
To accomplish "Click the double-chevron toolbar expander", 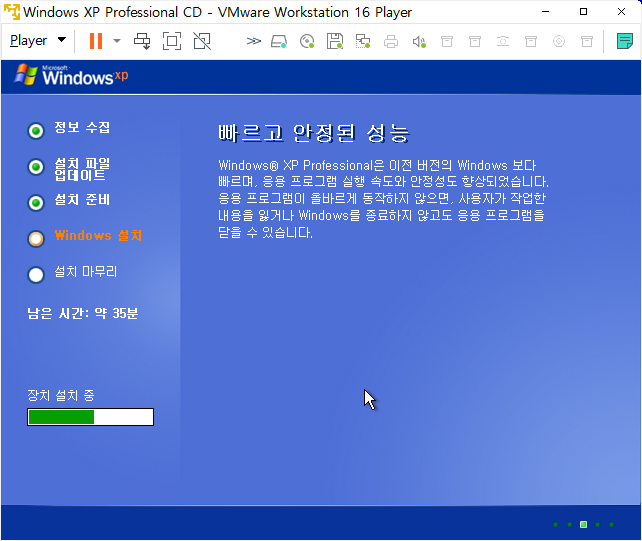I will pyautogui.click(x=253, y=41).
